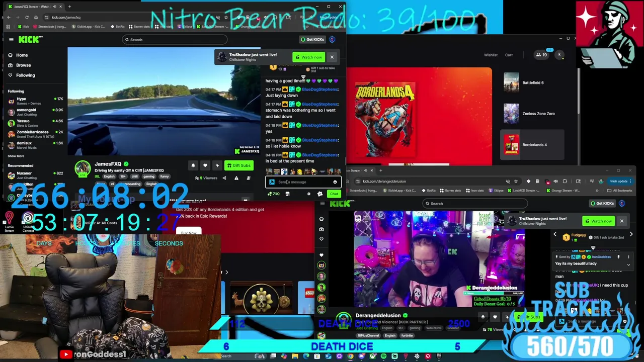The width and height of the screenshot is (644, 362).
Task: Click the chill tag under JamesFXQ title
Action: point(134,177)
